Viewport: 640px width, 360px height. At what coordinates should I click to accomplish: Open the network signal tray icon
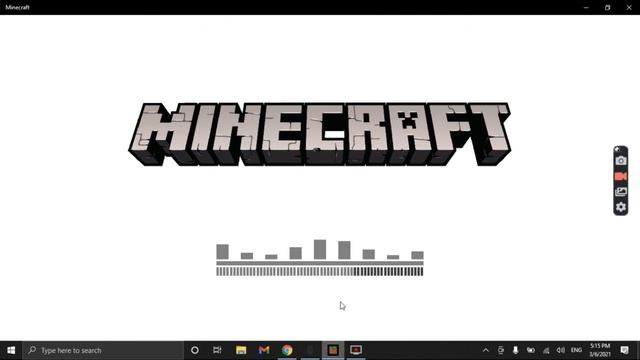coord(546,350)
